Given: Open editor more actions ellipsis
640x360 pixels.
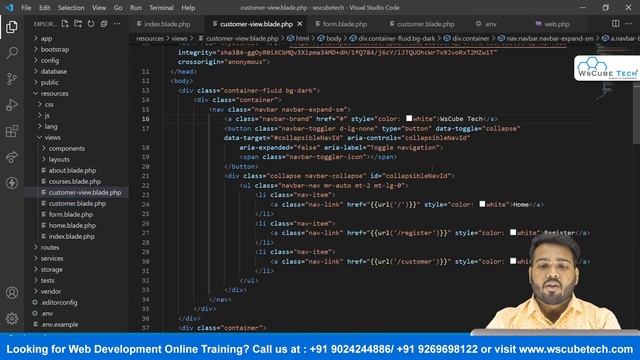Looking at the screenshot, I should click(629, 24).
